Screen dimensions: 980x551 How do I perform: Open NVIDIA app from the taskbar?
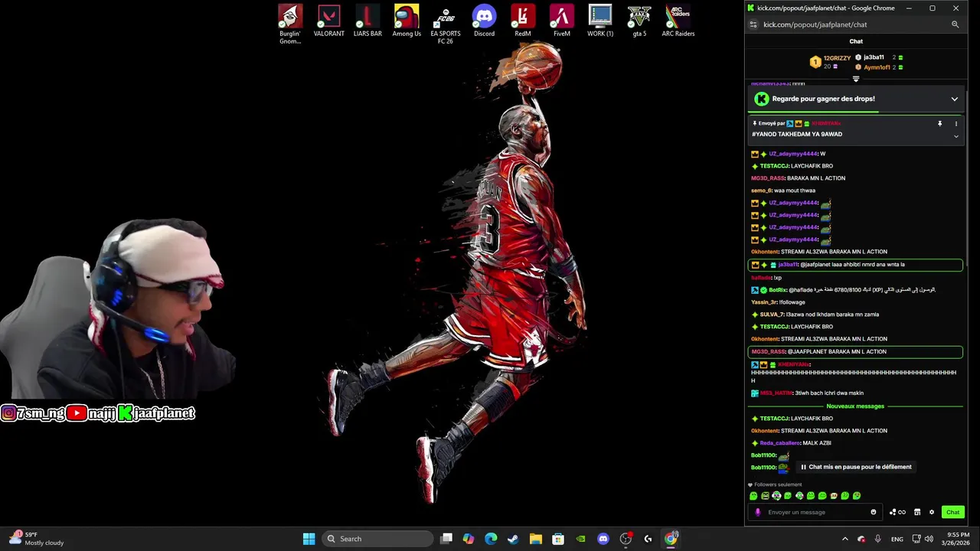(580, 539)
